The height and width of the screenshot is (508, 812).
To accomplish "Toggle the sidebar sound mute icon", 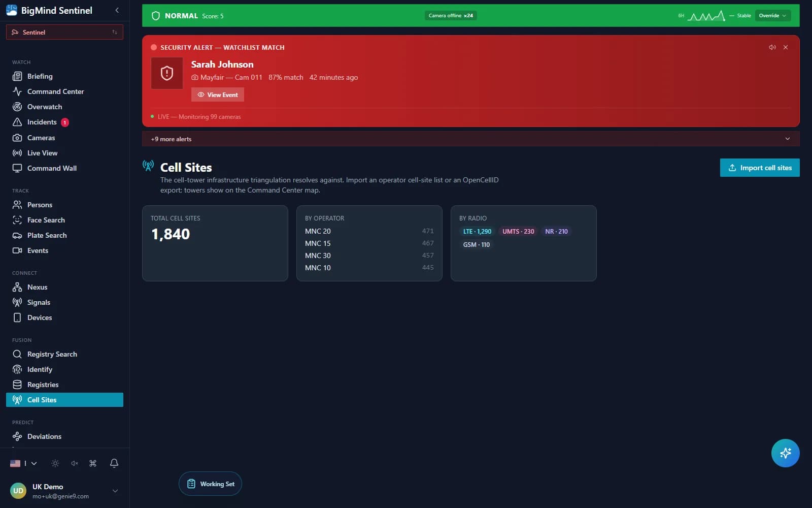I will coord(75,463).
